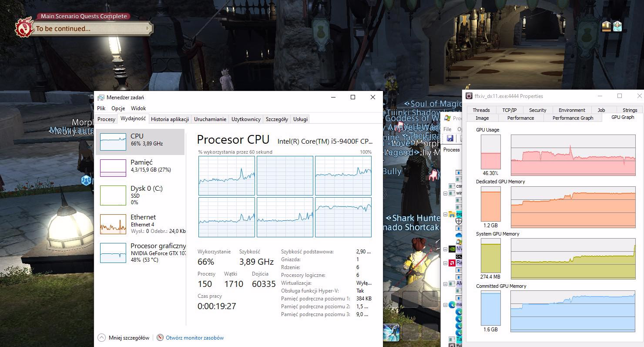The height and width of the screenshot is (347, 644).
Task: Click the rightmost status buff icon
Action: click(x=617, y=27)
